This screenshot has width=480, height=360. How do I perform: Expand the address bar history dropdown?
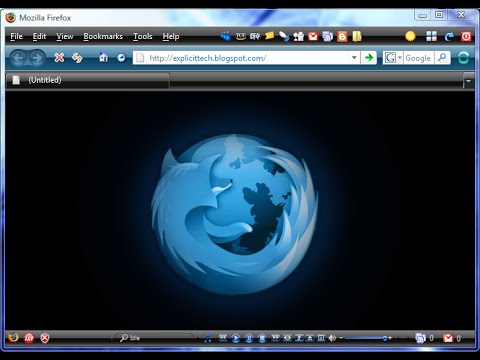(354, 58)
